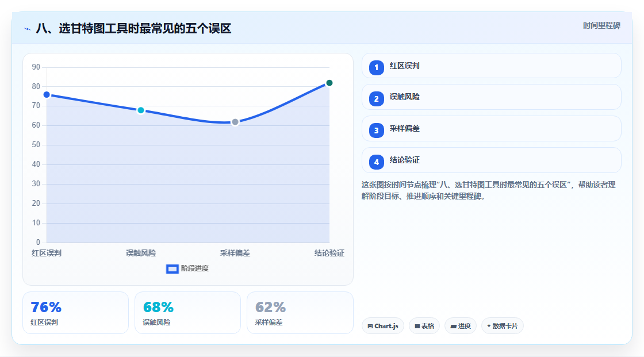The height and width of the screenshot is (357, 644).
Task: Click the y-axis value 90
Action: tap(36, 67)
